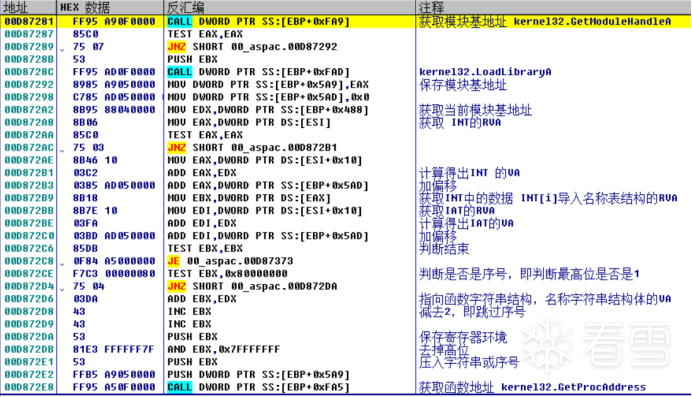Click the address 00D872E2 entry
This screenshot has height=397, width=692.
pyautogui.click(x=29, y=375)
